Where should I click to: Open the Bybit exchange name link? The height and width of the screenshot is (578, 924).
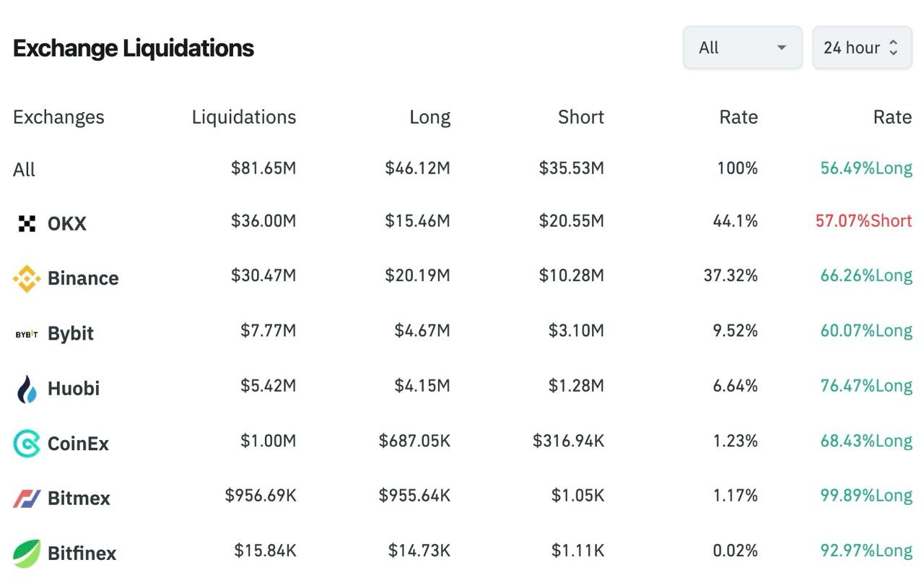tap(71, 334)
